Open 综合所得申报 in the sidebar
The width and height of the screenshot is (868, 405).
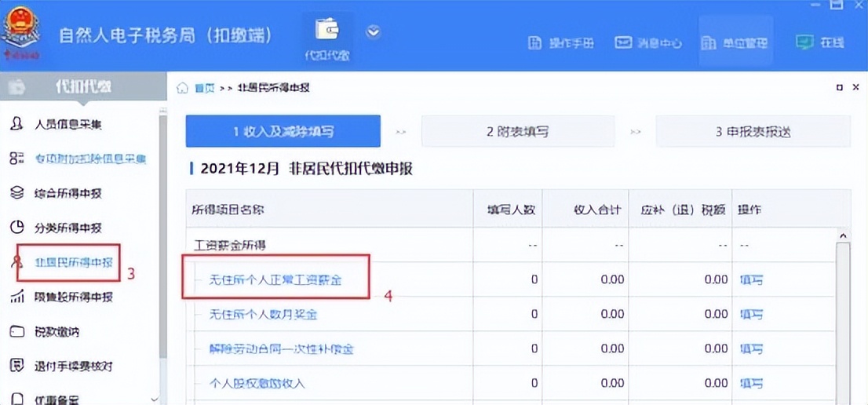68,194
